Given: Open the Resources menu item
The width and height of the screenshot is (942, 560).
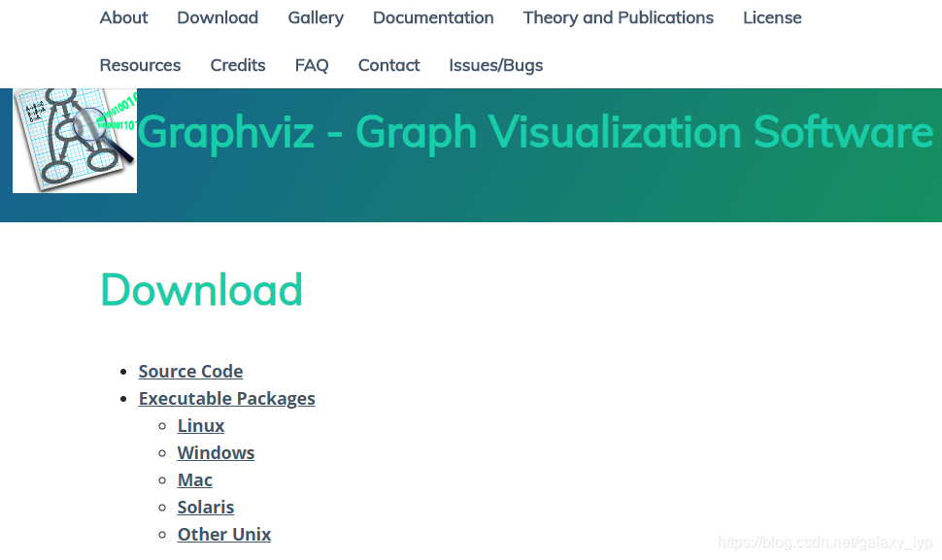Looking at the screenshot, I should click(x=140, y=65).
